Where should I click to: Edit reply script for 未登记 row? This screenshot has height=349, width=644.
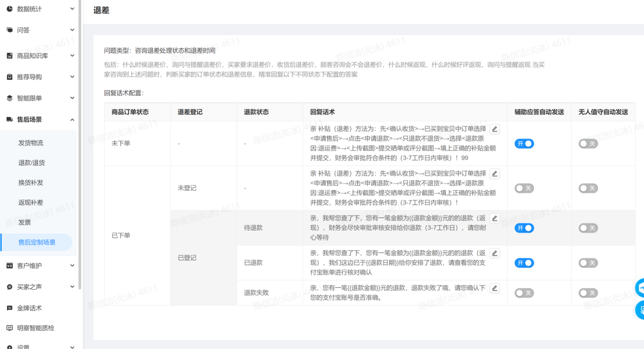495,174
